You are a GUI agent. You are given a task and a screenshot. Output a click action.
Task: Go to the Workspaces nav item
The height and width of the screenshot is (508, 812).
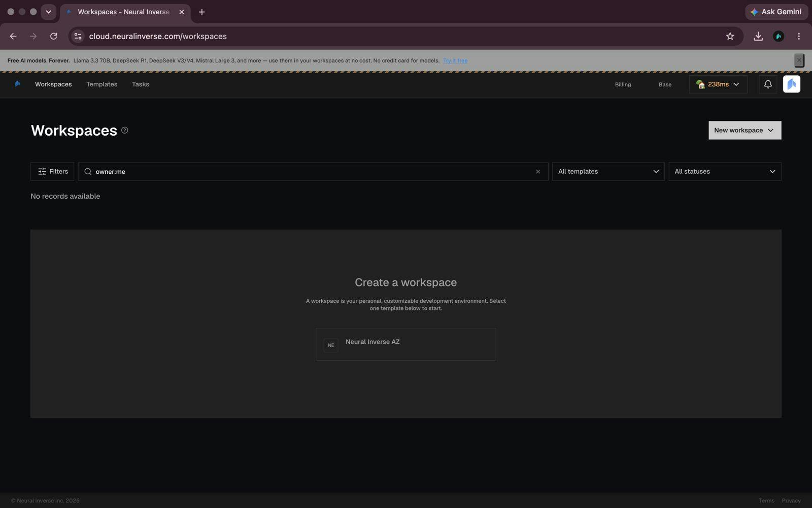point(53,84)
